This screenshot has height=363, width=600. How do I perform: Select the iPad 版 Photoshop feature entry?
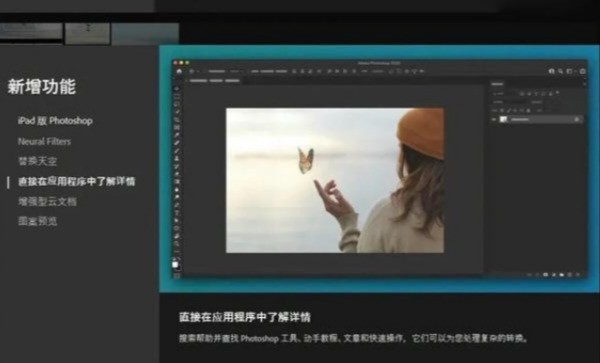pyautogui.click(x=55, y=121)
